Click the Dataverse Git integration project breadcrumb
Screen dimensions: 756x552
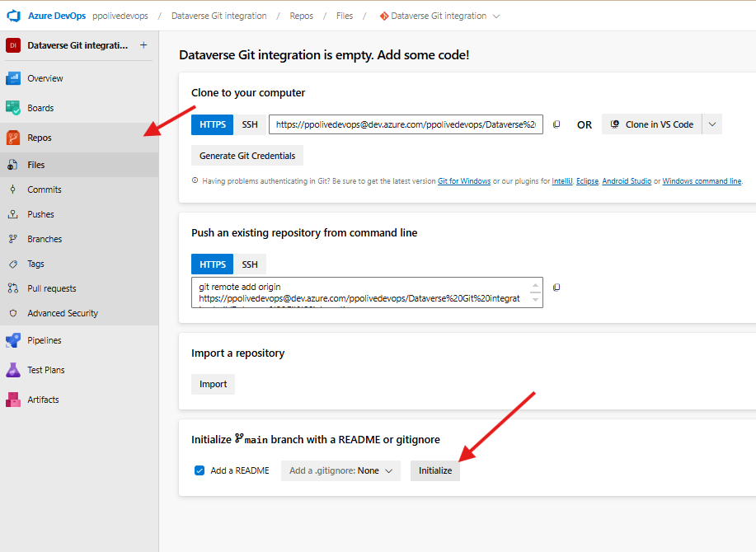(x=219, y=16)
